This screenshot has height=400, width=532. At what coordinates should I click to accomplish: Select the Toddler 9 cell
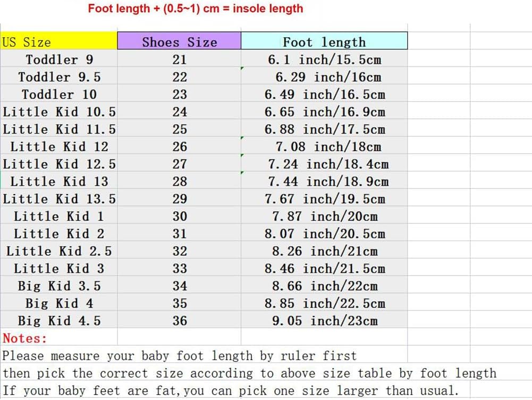(59, 59)
